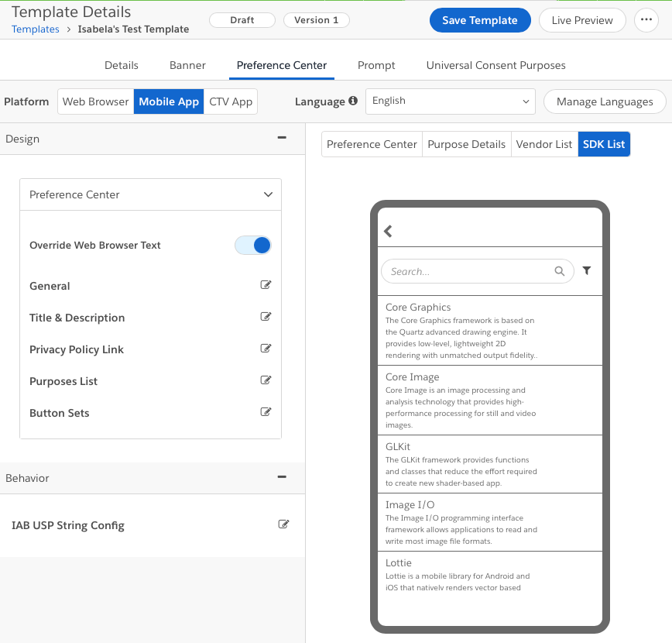Screen dimensions: 672x643
Task: Show the SDK List preview view
Action: pos(604,144)
